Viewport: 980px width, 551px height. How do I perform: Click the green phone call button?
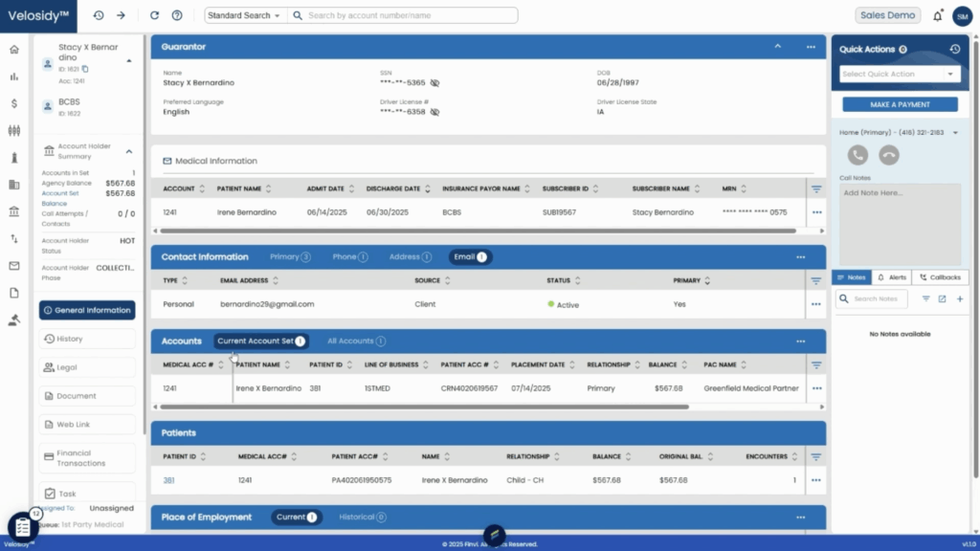pyautogui.click(x=857, y=155)
